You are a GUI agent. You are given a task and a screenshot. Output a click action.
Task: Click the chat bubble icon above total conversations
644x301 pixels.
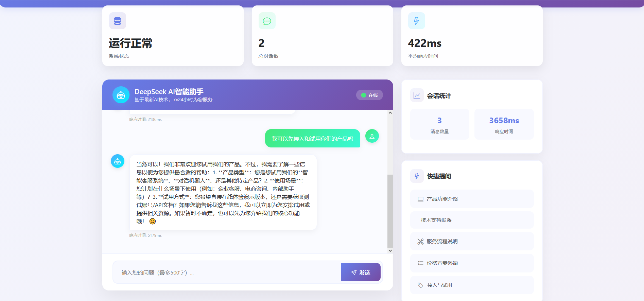267,21
